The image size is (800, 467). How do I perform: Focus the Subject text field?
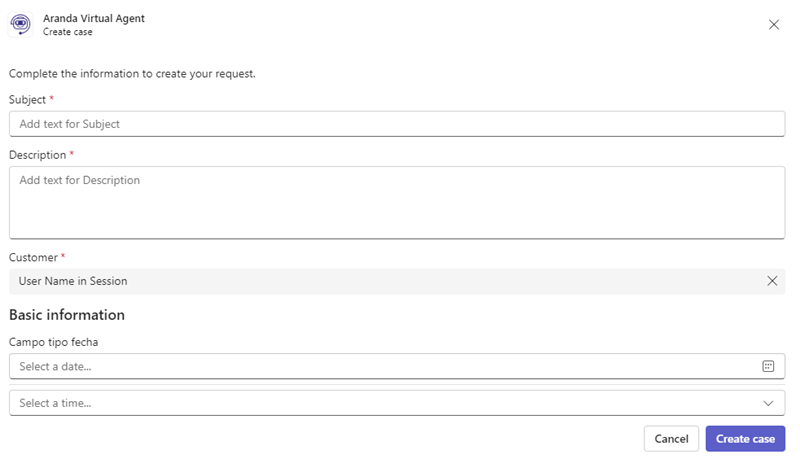point(397,124)
